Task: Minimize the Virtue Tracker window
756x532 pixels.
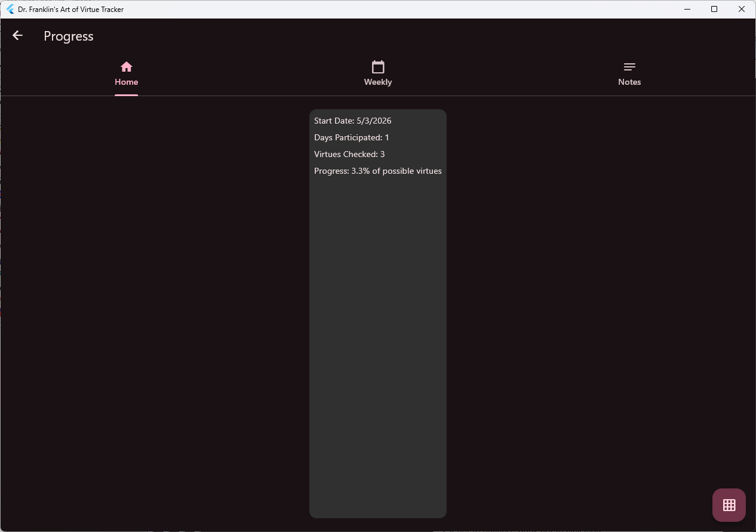Action: (687, 10)
